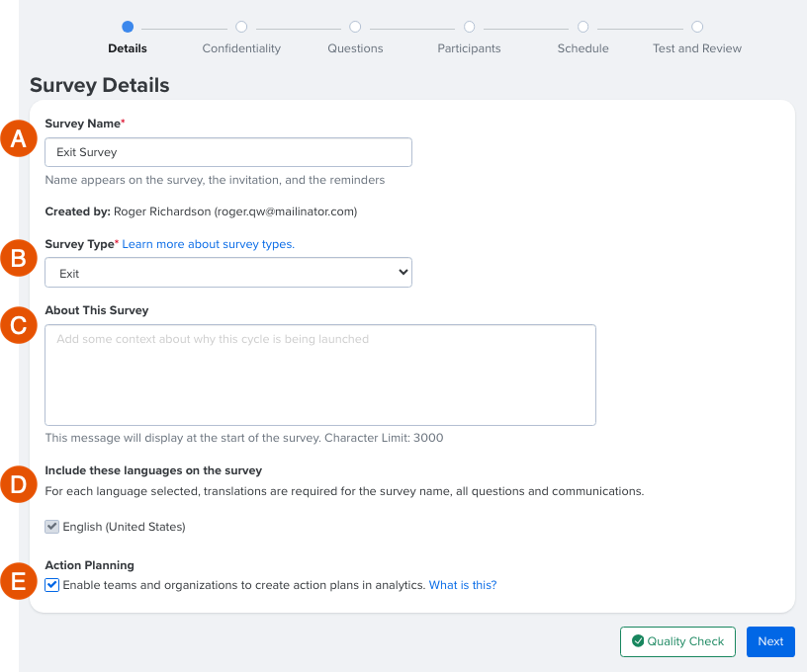Open the Survey Type dropdown showing Exit
The image size is (807, 672).
[x=228, y=272]
